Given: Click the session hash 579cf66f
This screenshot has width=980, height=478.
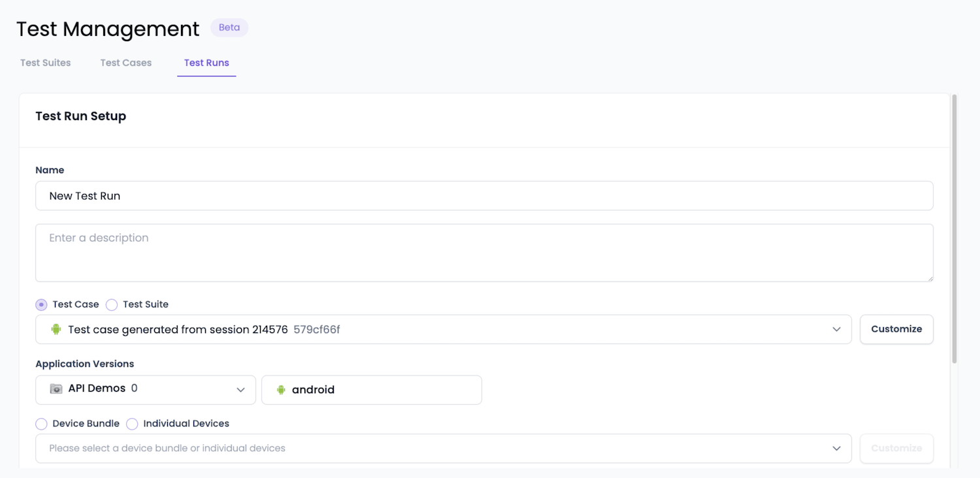Looking at the screenshot, I should 317,330.
